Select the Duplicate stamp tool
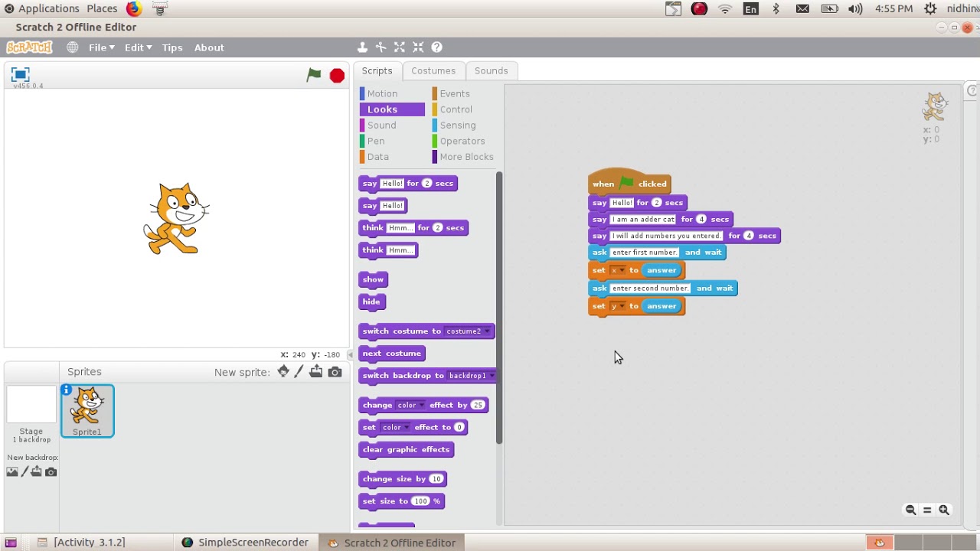Image resolution: width=980 pixels, height=551 pixels. pos(362,47)
